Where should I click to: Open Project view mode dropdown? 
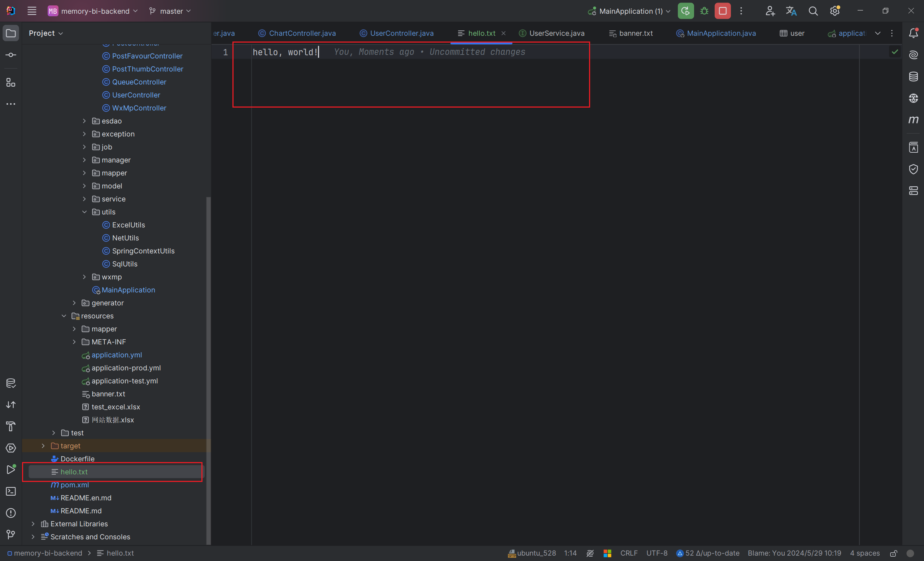click(46, 33)
